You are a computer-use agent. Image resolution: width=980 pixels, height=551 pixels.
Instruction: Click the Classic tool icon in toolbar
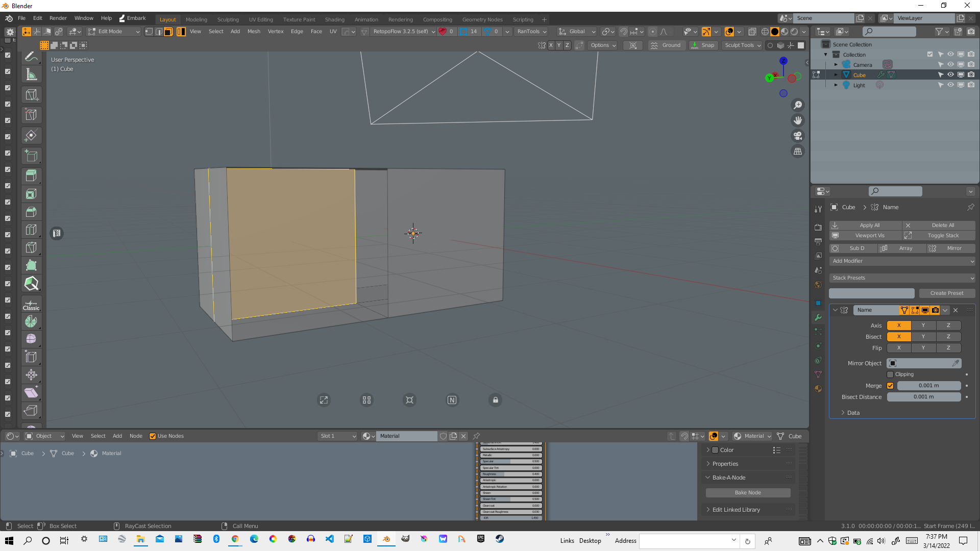(x=31, y=305)
